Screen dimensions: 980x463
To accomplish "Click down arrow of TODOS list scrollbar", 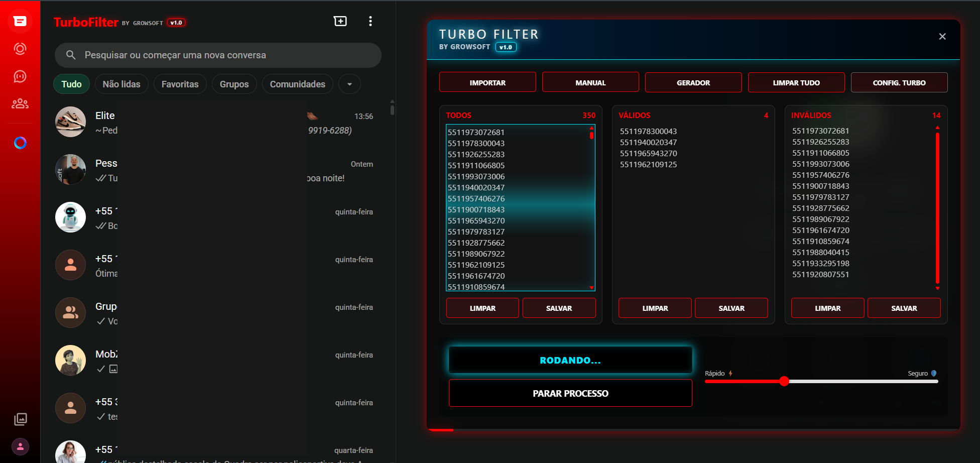I will [591, 288].
